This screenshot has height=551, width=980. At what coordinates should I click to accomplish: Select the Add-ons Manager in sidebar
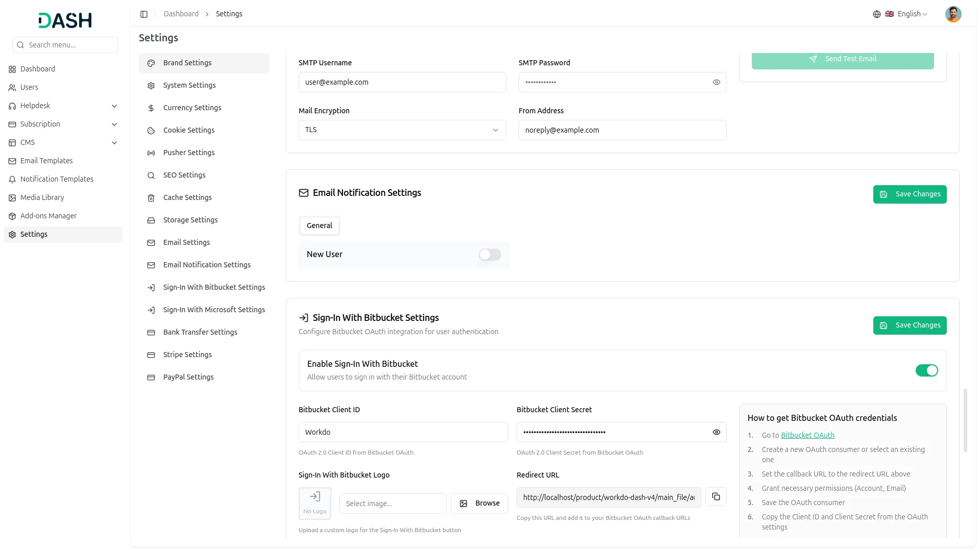(x=48, y=216)
